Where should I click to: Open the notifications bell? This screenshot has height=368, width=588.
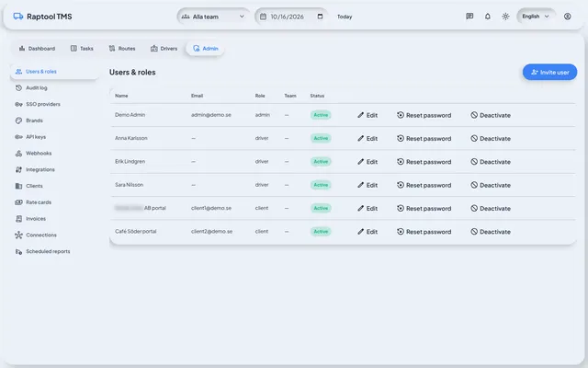[488, 17]
